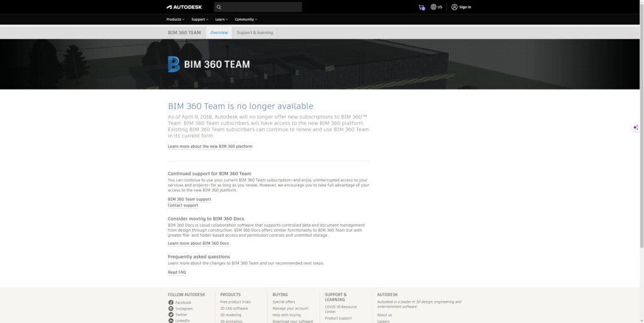The image size is (644, 323).
Task: Open the sparkle assistant button on the right edge
Action: click(x=635, y=127)
